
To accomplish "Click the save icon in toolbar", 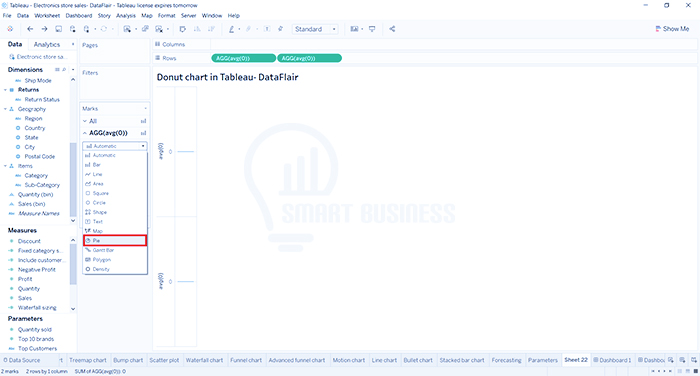I will (58, 29).
